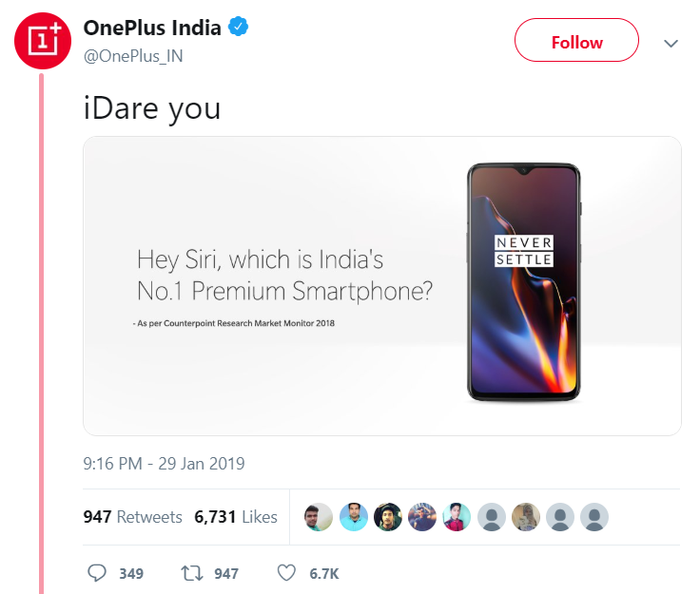Click the first liker's avatar
Screen dimensions: 700x594
pyautogui.click(x=319, y=517)
